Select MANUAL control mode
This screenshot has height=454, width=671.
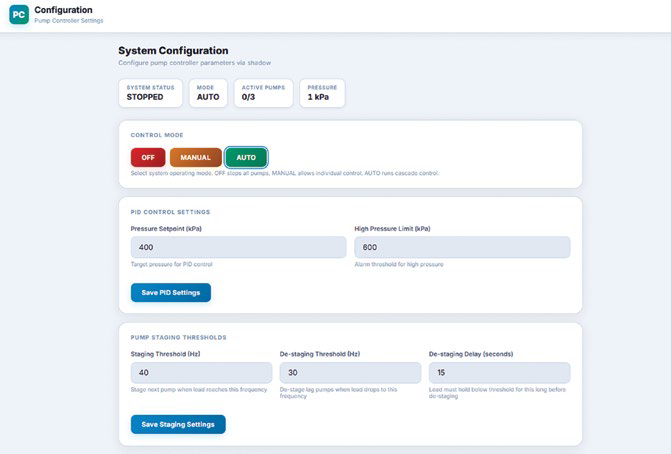coord(196,157)
